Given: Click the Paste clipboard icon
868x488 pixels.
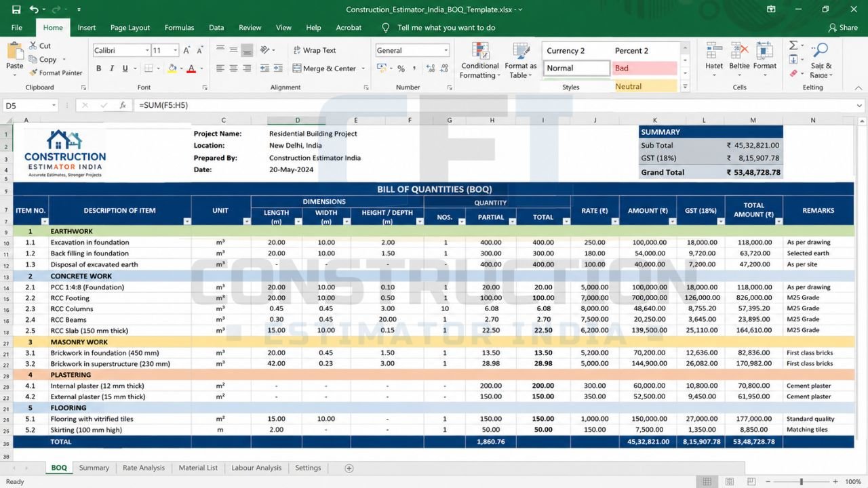Looking at the screenshot, I should pyautogui.click(x=14, y=51).
